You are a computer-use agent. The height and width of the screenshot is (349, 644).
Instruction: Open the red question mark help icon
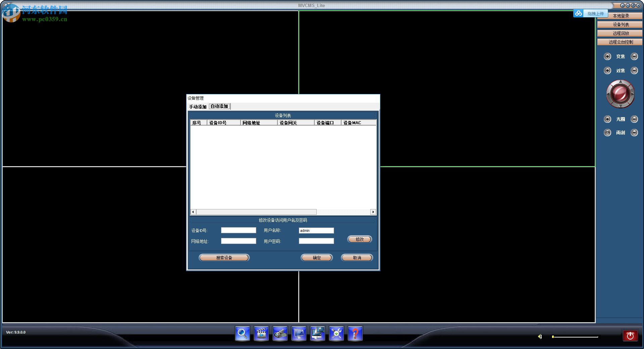355,334
